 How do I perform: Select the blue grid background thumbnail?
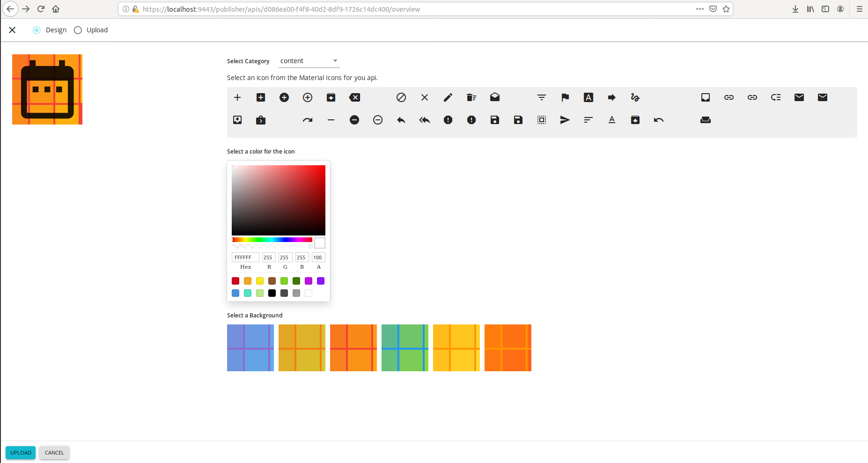(250, 347)
